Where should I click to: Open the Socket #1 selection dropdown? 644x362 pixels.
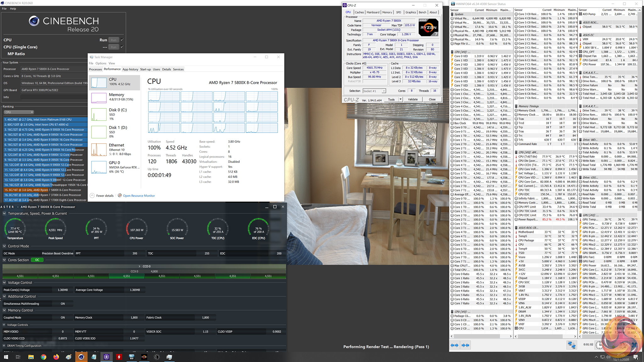[x=374, y=91]
